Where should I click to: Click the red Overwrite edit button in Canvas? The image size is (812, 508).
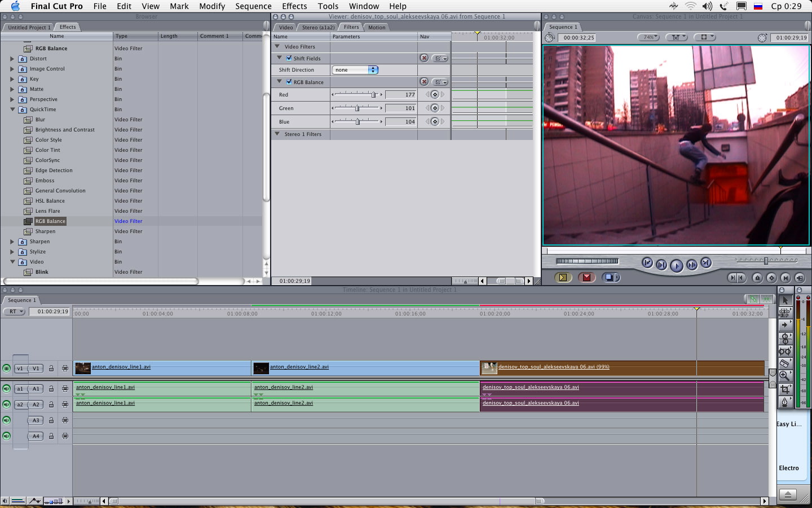pos(586,277)
